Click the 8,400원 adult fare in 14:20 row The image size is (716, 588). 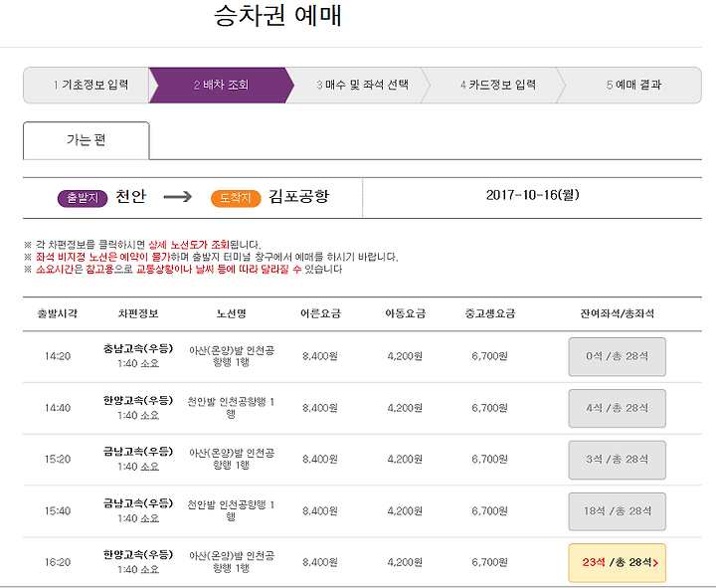click(x=320, y=356)
